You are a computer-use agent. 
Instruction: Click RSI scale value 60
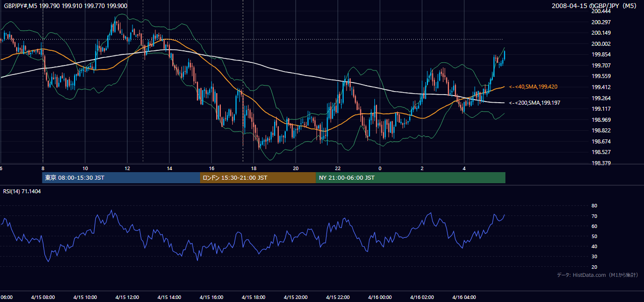[594, 226]
